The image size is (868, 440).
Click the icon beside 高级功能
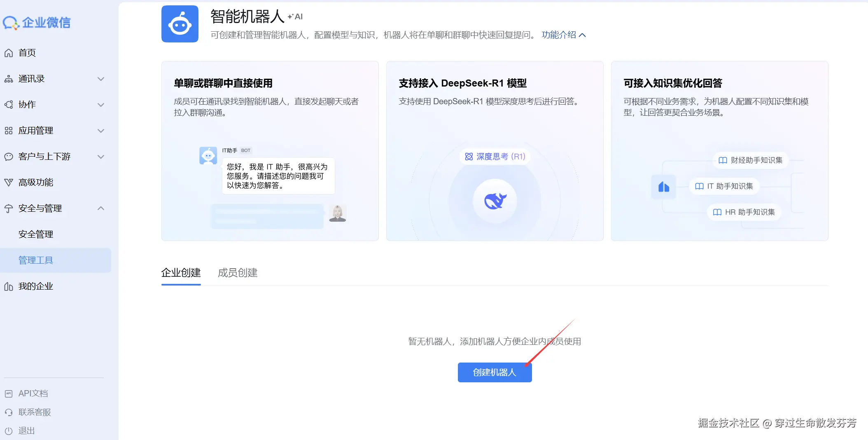(x=9, y=183)
